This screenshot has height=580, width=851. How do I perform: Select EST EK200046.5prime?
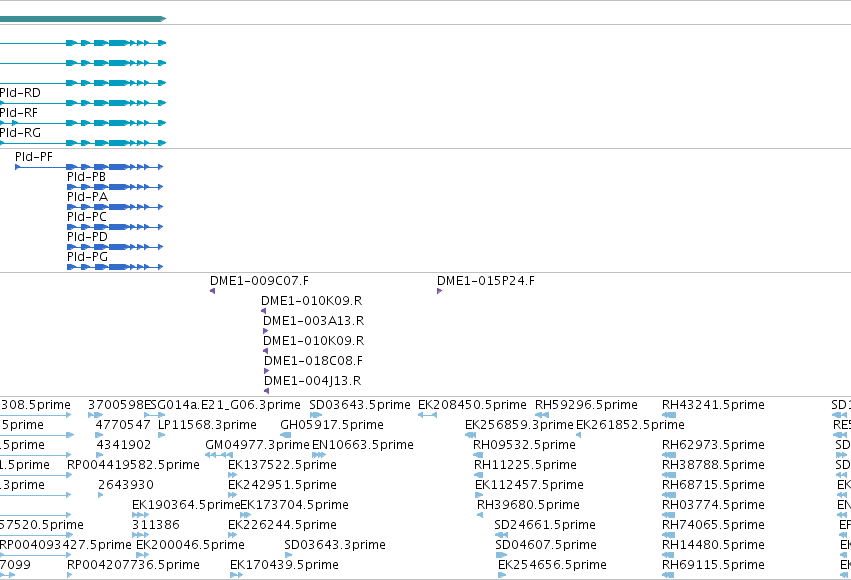(190, 545)
